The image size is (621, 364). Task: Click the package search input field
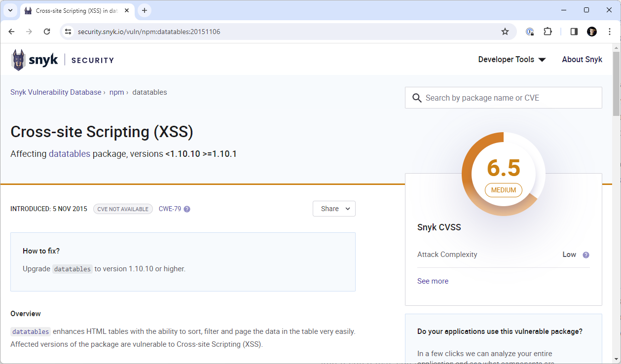(508, 98)
